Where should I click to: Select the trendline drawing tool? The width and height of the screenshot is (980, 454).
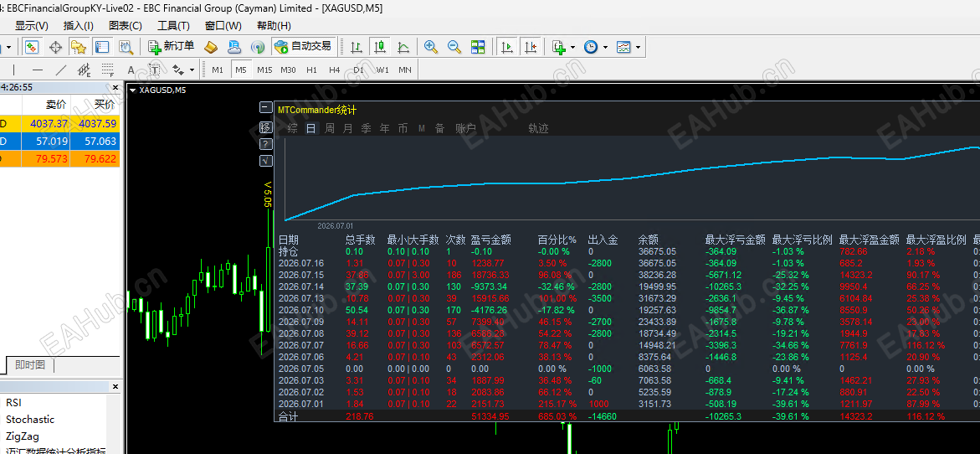click(60, 70)
